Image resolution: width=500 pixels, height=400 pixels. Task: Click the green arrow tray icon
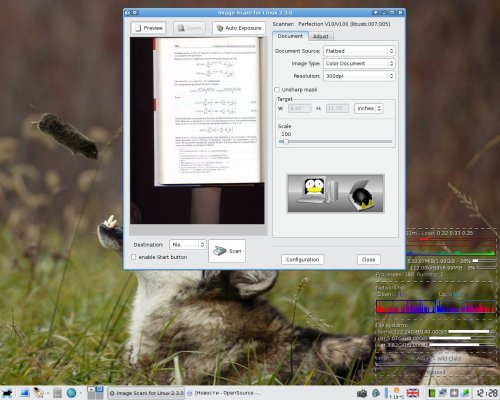[x=465, y=393]
